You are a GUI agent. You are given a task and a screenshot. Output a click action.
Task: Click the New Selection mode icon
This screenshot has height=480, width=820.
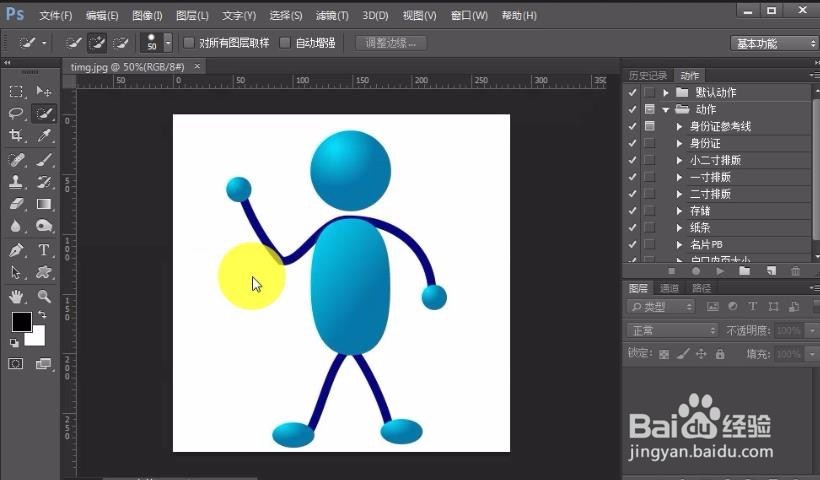click(x=73, y=43)
